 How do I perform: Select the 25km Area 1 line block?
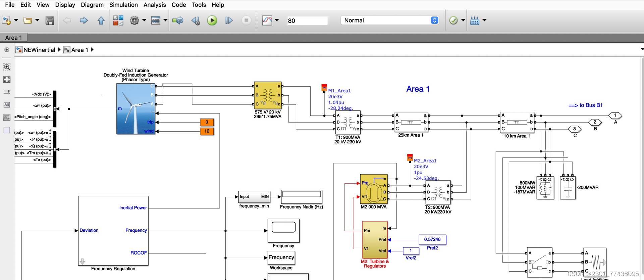coord(411,122)
